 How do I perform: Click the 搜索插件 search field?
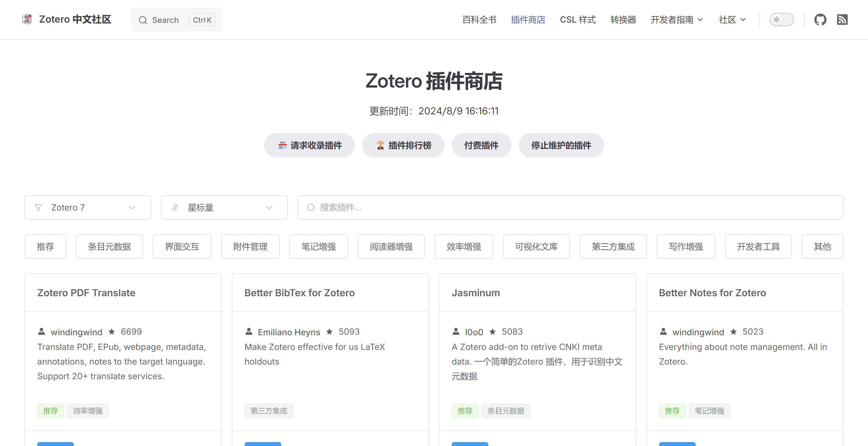tap(570, 208)
